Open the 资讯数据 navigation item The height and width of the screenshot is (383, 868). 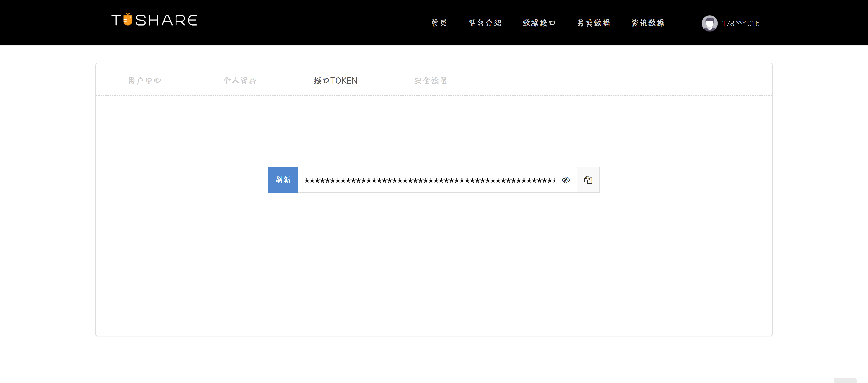(x=648, y=23)
